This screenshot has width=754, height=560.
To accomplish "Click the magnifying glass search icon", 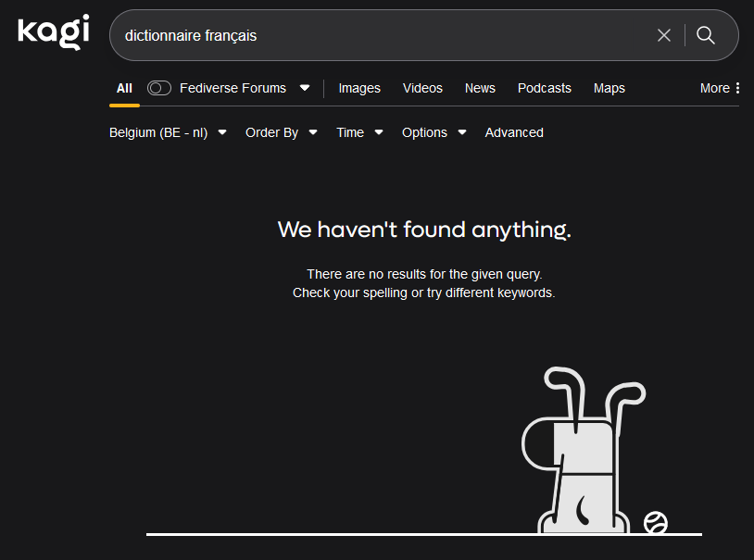I will pyautogui.click(x=706, y=35).
